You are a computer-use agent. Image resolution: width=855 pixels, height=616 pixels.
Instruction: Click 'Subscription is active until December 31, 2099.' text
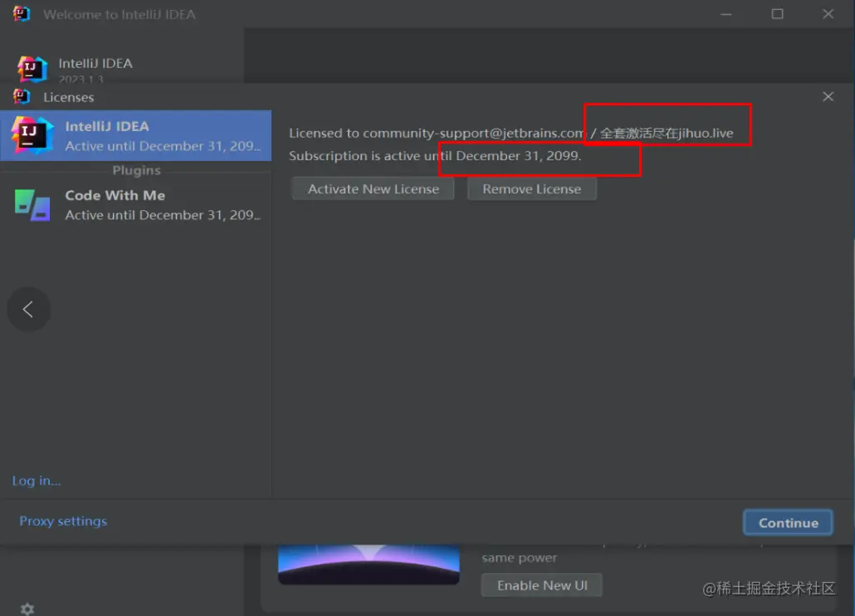(435, 156)
